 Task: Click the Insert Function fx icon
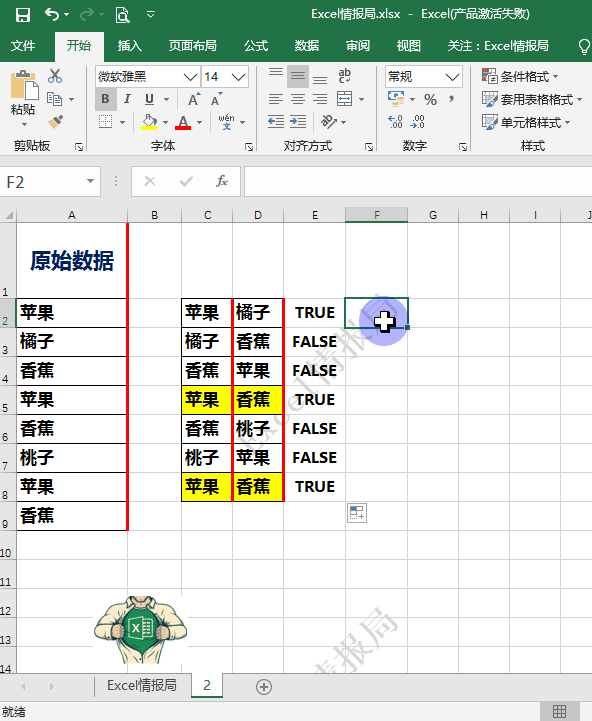point(222,181)
